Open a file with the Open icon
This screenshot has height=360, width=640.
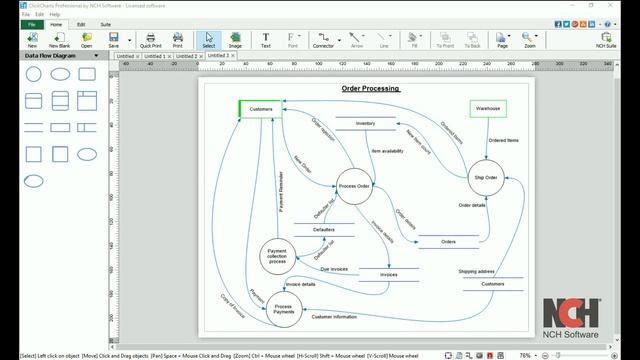87,40
